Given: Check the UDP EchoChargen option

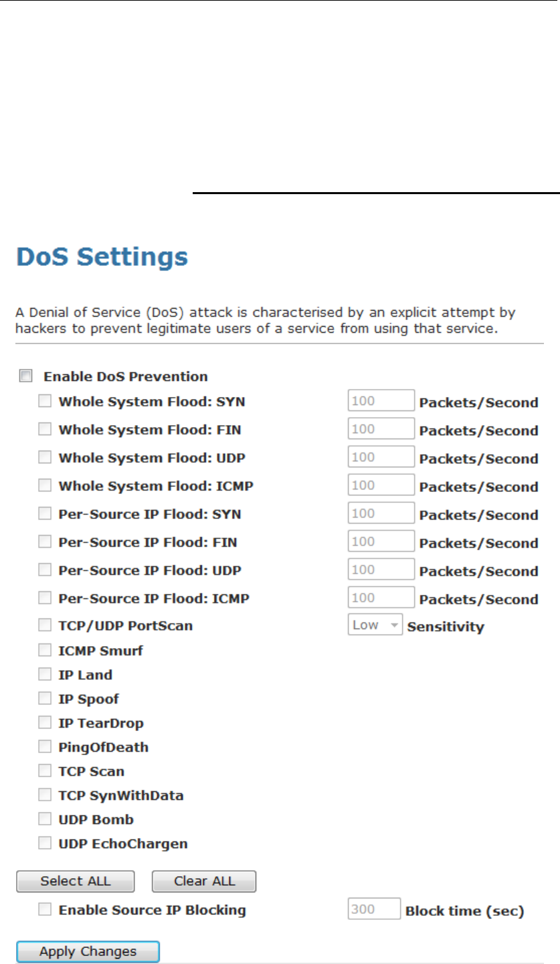Looking at the screenshot, I should (x=45, y=843).
